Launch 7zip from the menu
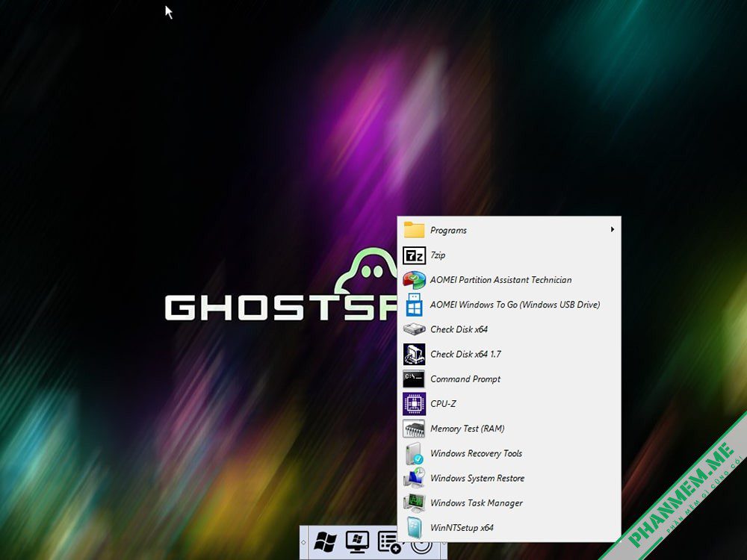Image resolution: width=747 pixels, height=560 pixels. [x=509, y=255]
